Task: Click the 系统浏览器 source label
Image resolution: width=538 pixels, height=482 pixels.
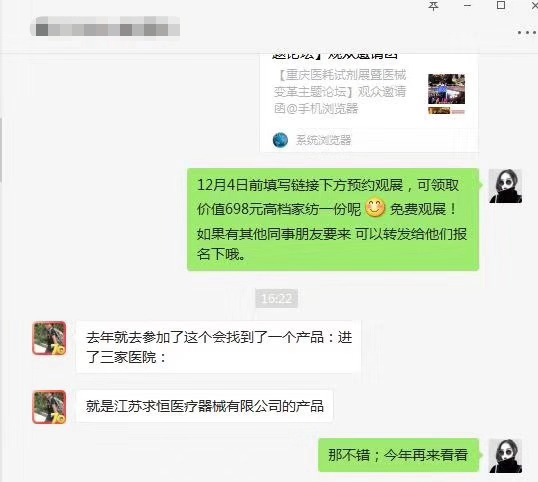Action: [323, 140]
